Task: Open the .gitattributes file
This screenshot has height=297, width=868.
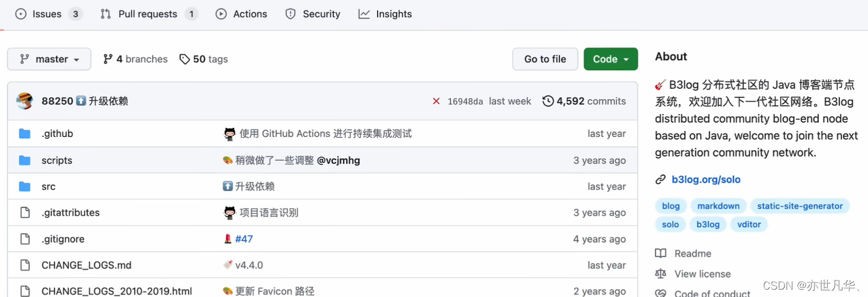Action: (71, 212)
